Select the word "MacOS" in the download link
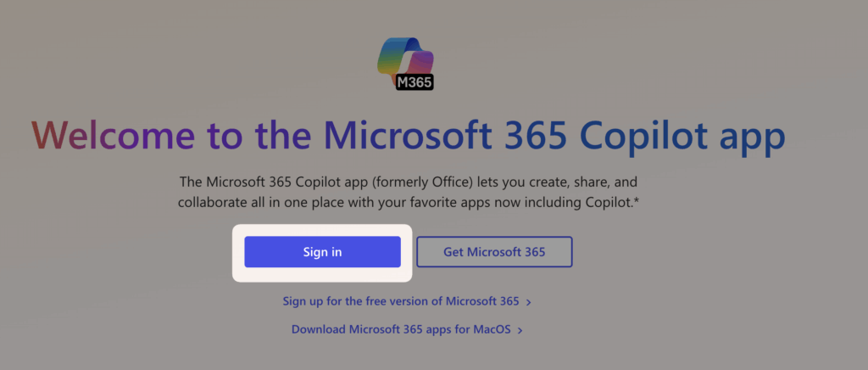 coord(492,330)
